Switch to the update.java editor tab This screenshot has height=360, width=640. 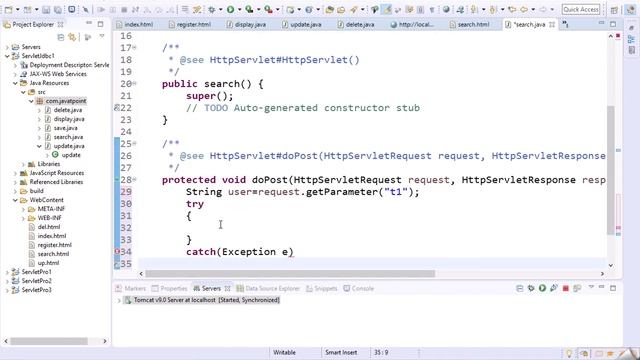(302, 24)
